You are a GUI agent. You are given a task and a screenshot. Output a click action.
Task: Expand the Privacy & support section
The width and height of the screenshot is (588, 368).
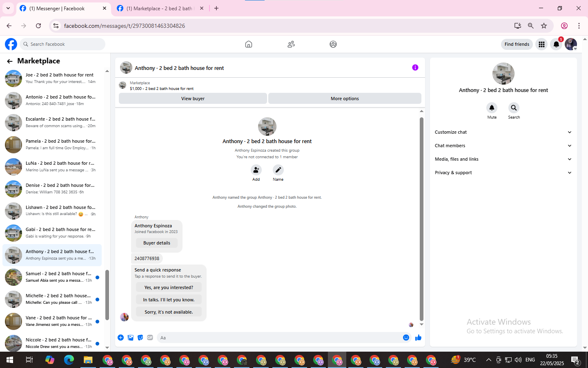click(503, 173)
